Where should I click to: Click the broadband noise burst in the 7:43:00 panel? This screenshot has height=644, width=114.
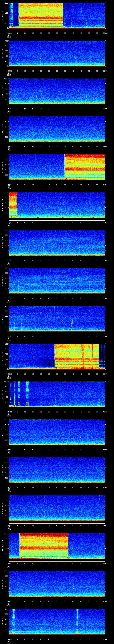44,546
